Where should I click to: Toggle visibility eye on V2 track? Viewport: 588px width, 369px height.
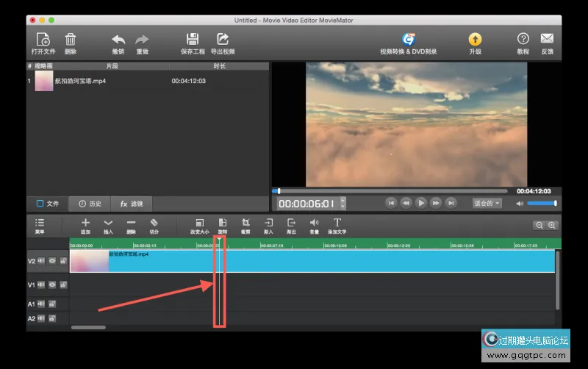pyautogui.click(x=52, y=260)
